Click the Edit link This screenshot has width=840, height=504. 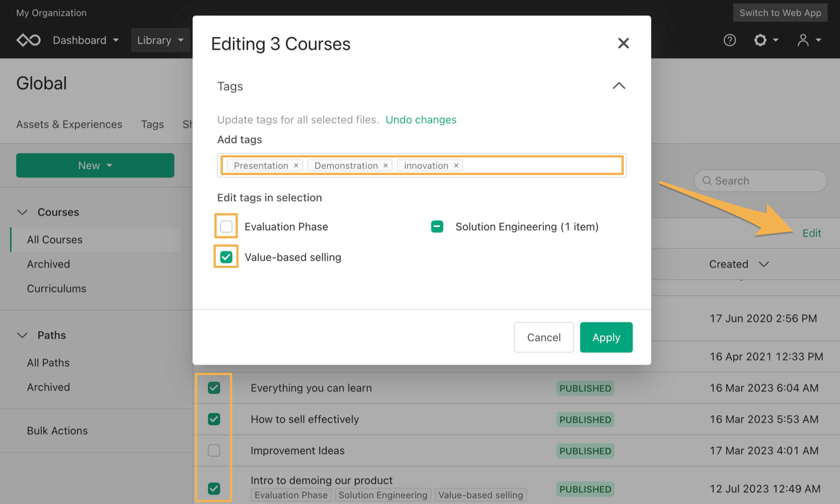811,233
